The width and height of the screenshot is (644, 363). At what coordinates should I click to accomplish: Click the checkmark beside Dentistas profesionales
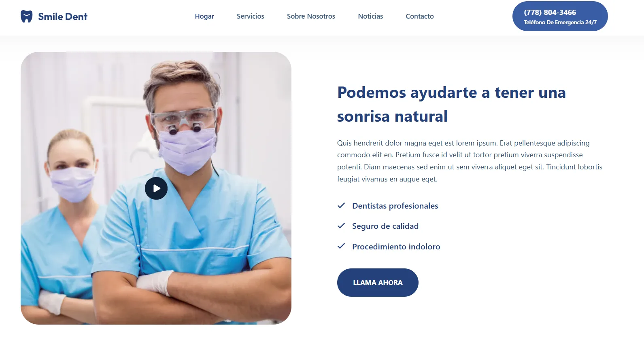(x=341, y=205)
